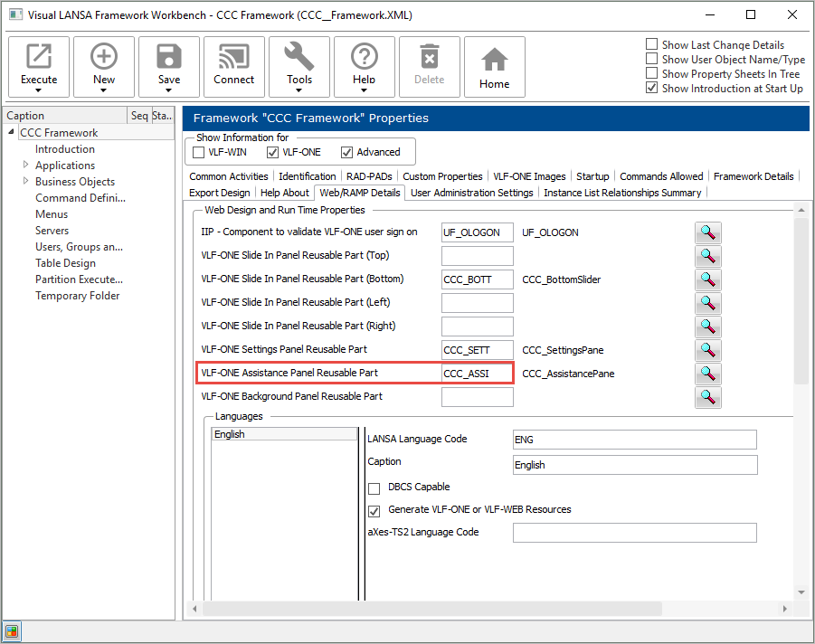Click the aXes-TS2 Language Code field
Screen dimensions: 815x644
635,533
